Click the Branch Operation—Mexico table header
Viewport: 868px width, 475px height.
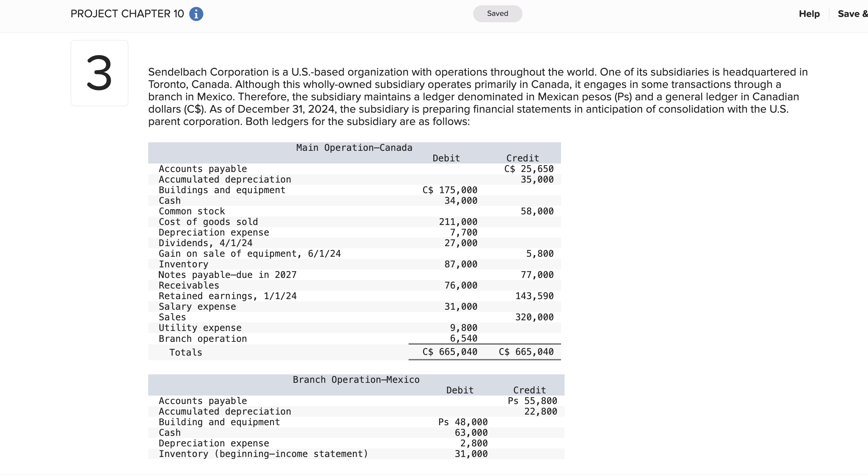[x=356, y=380]
